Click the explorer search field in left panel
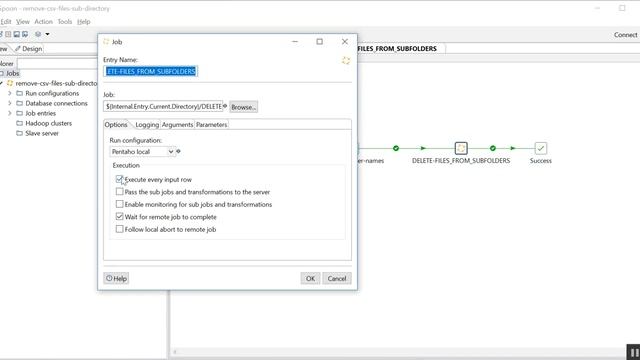Screen dimensions: 640x360 pyautogui.click(x=57, y=64)
